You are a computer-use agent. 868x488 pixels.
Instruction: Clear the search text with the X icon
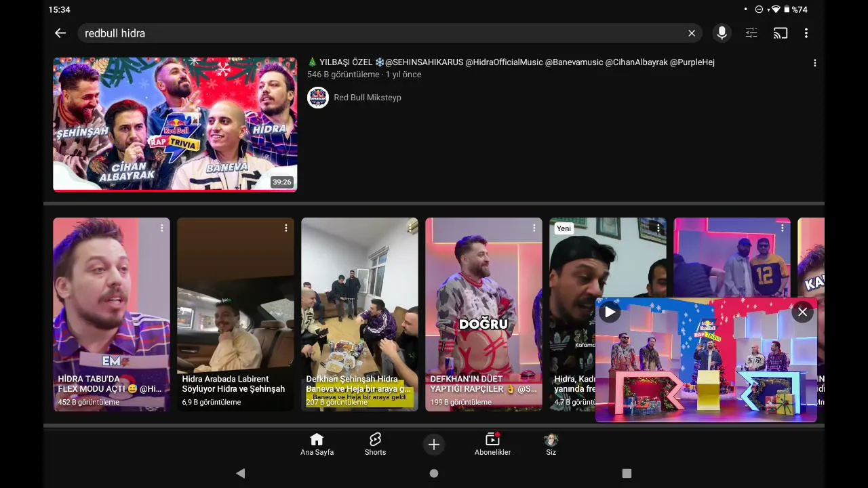[692, 33]
